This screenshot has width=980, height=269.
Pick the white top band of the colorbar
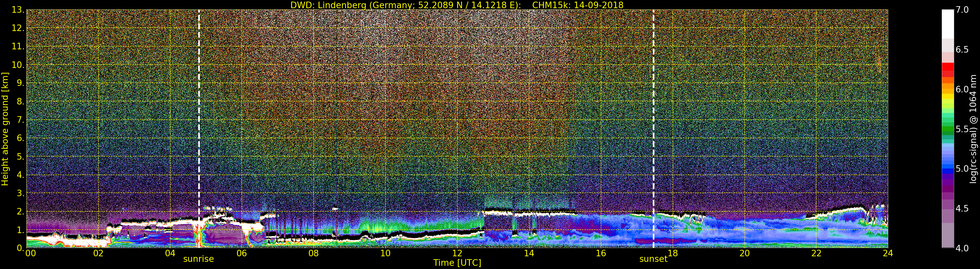948,24
